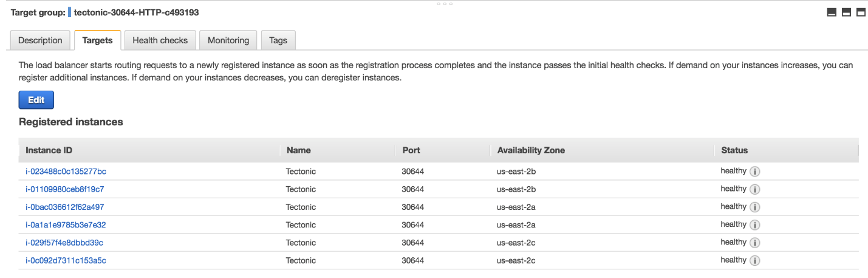Click status info icon for i-0c092d7311c153a5c
The image size is (868, 278).
click(755, 260)
